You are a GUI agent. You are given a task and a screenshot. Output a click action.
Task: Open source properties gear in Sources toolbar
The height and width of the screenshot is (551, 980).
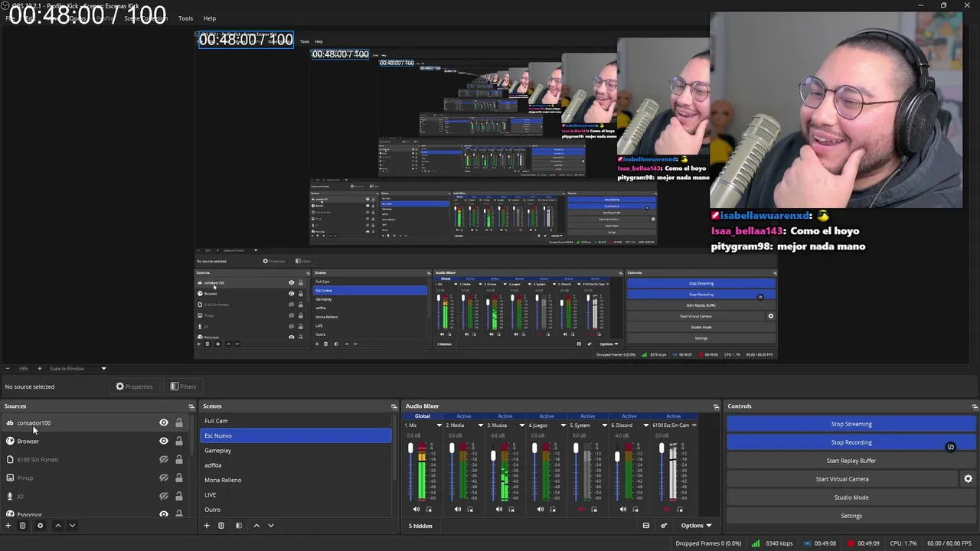[x=40, y=526]
